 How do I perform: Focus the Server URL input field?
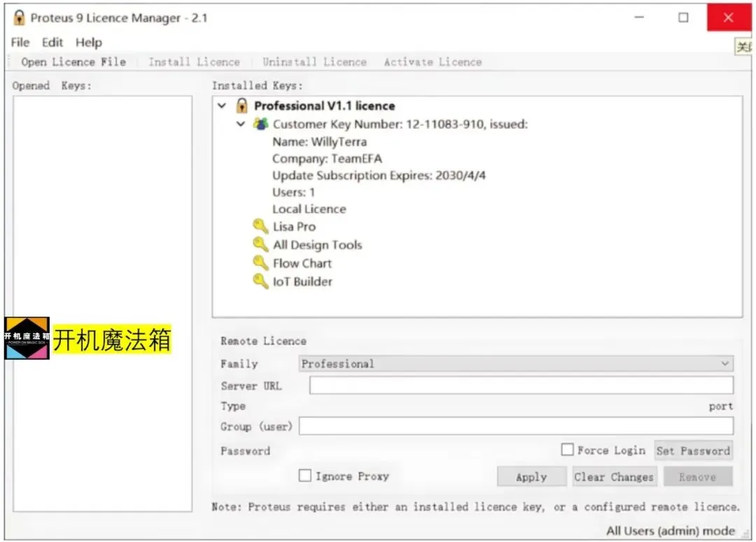pos(521,385)
